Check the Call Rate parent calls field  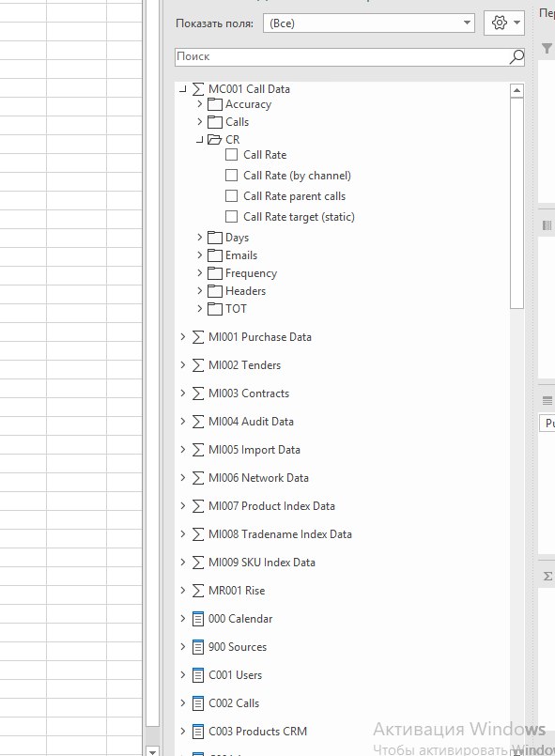pos(231,196)
